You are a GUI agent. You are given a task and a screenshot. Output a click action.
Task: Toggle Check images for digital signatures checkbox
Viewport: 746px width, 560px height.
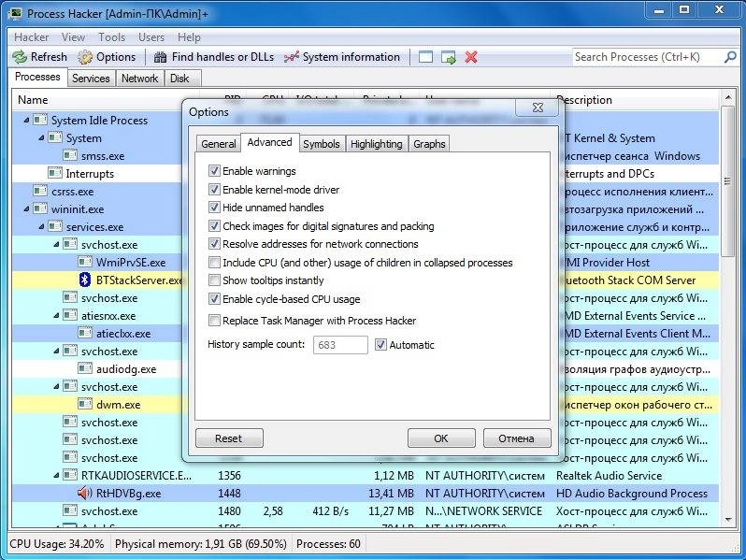coord(214,226)
